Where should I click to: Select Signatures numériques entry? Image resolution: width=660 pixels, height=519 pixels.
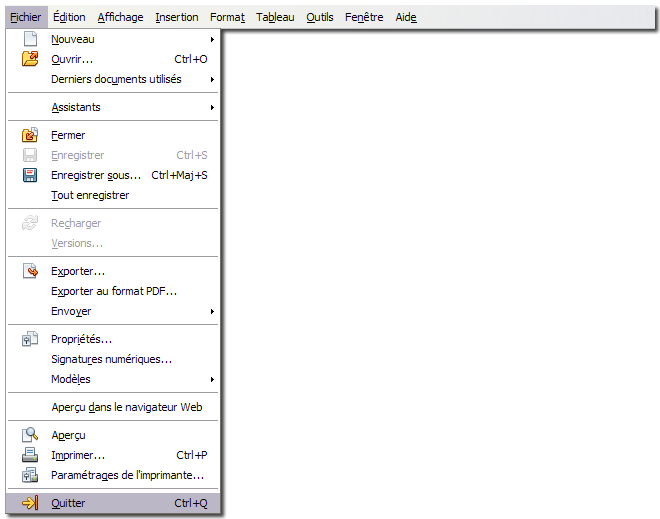[111, 359]
